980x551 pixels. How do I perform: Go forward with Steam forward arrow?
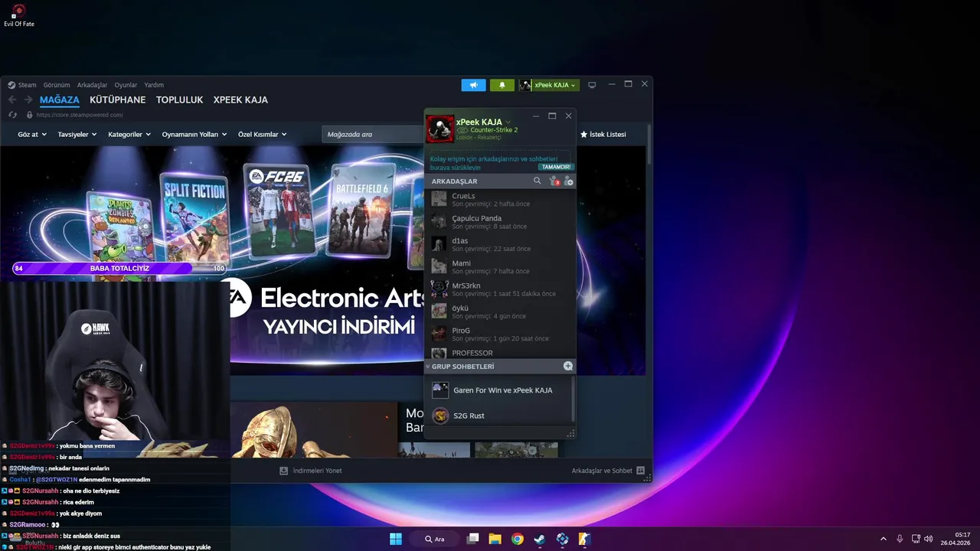tap(28, 100)
